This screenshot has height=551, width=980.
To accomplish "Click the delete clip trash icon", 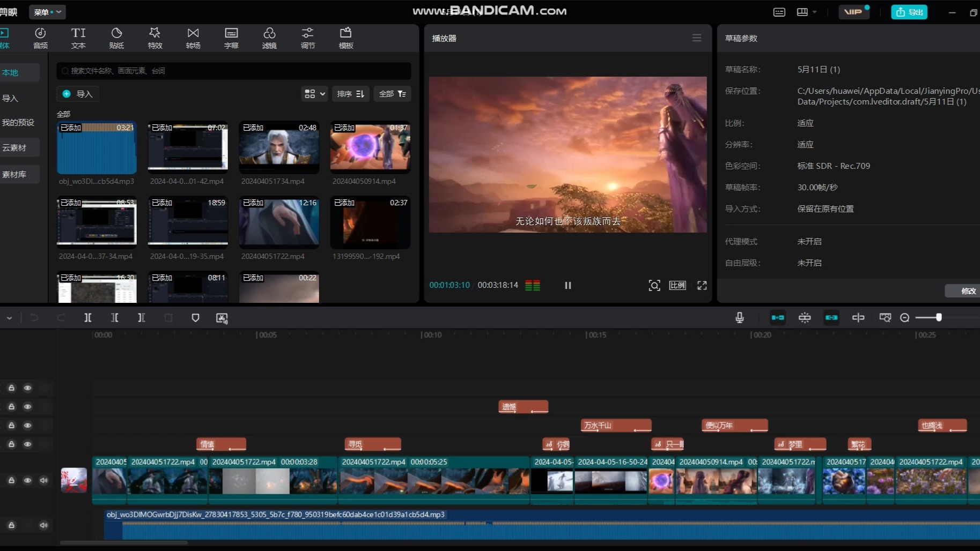I will [168, 318].
